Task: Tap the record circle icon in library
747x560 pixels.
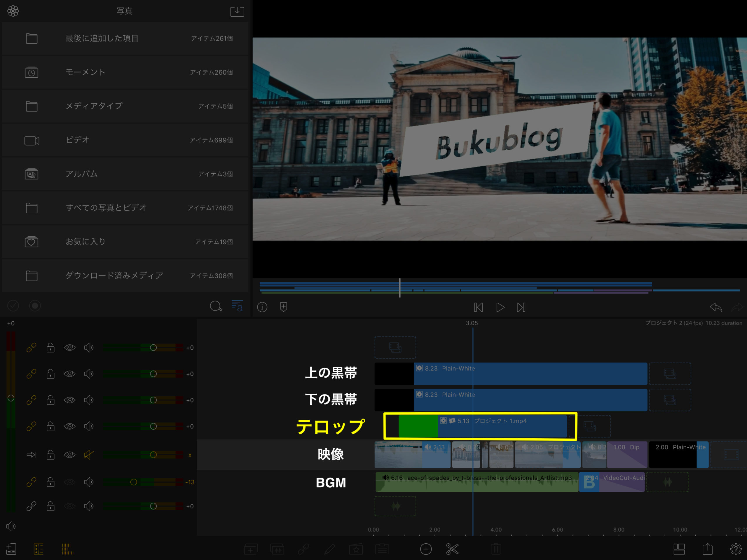Action: tap(35, 306)
